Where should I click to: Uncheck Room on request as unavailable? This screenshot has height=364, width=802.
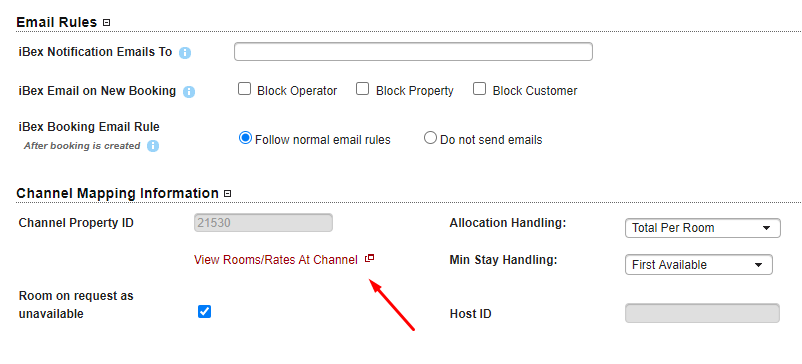[205, 311]
